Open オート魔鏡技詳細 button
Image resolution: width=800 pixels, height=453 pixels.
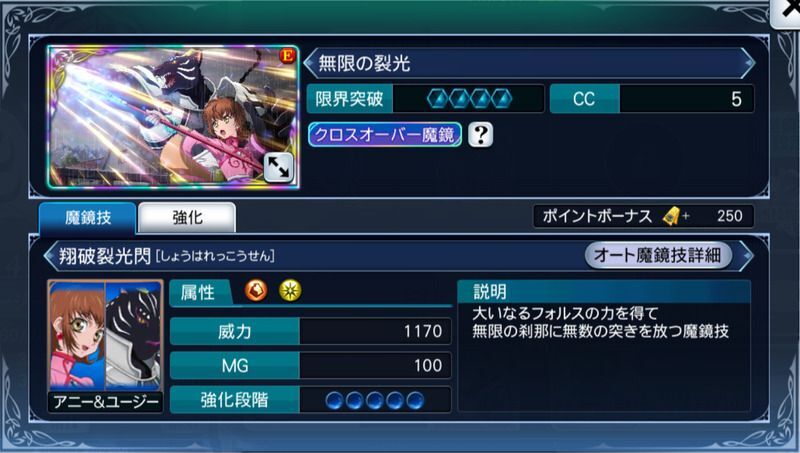(x=658, y=255)
